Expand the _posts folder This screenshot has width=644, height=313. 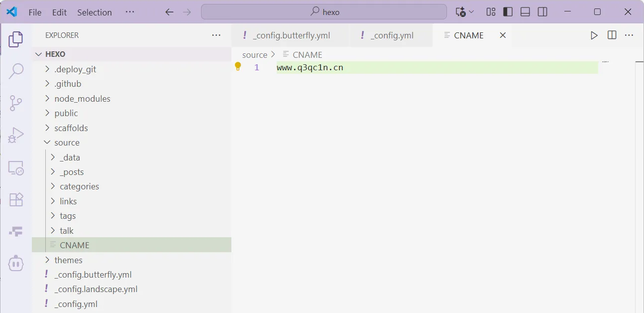(x=72, y=172)
